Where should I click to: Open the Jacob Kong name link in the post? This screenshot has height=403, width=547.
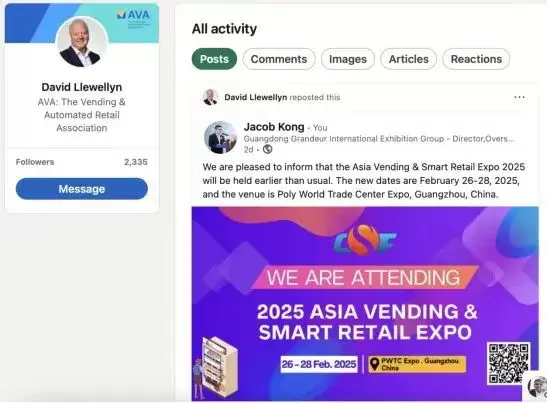pos(274,127)
